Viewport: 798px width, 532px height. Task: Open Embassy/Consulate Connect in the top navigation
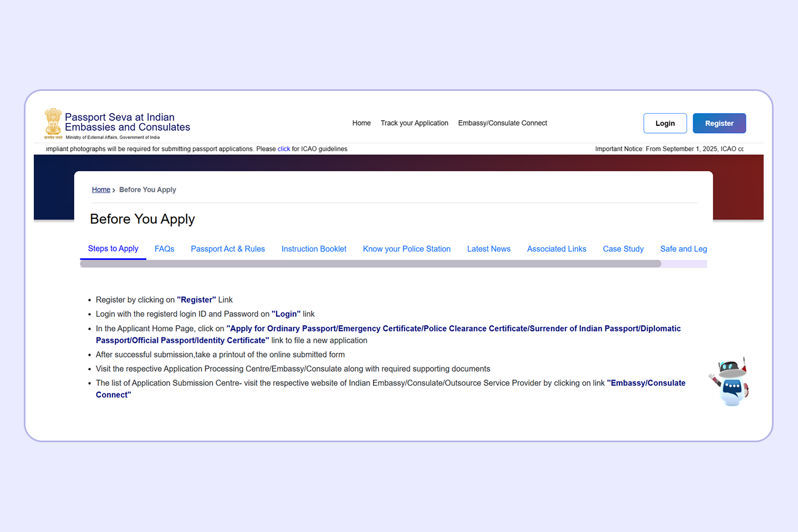pos(503,123)
